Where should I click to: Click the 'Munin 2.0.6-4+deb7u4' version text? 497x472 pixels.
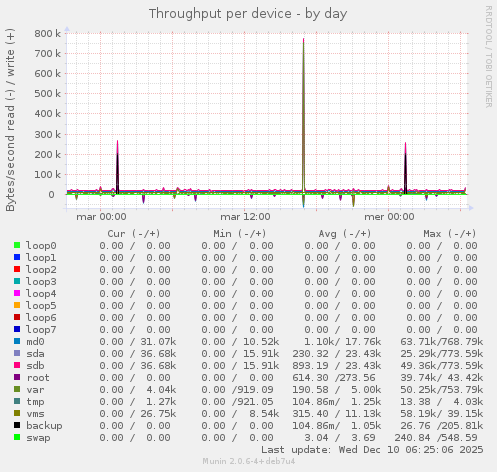tap(249, 461)
